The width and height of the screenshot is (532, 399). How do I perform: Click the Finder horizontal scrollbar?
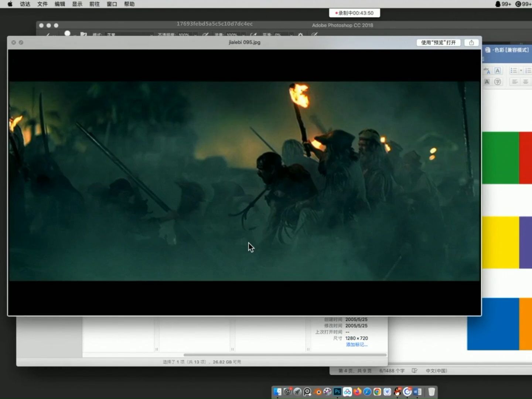pos(285,355)
